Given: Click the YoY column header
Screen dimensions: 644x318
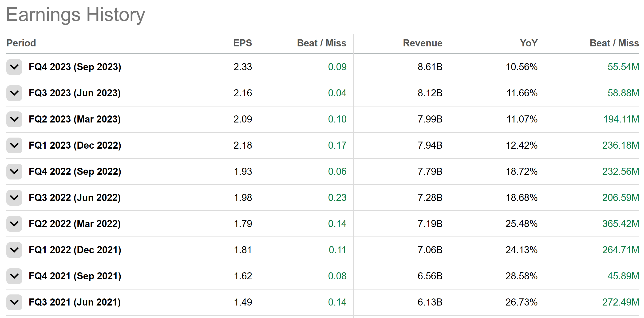Looking at the screenshot, I should 529,43.
